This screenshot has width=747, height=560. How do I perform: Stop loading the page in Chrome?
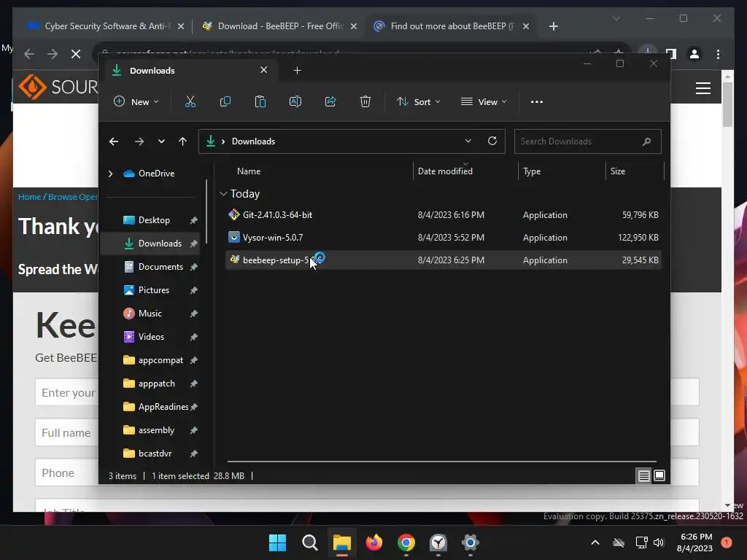[x=76, y=54]
